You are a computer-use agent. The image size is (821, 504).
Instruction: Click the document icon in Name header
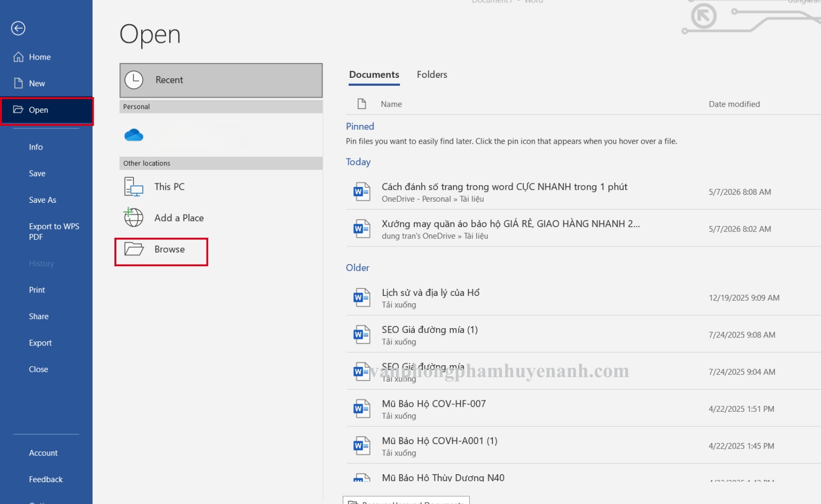pos(362,104)
